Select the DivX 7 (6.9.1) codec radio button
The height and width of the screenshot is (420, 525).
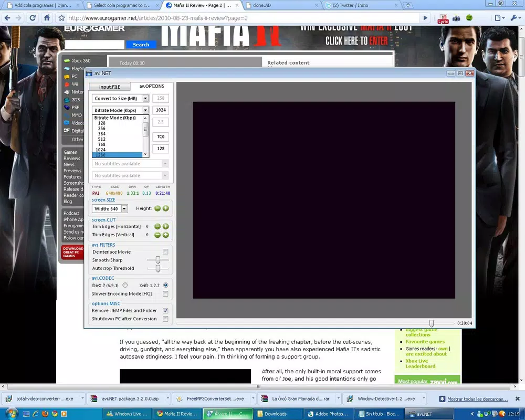click(125, 286)
